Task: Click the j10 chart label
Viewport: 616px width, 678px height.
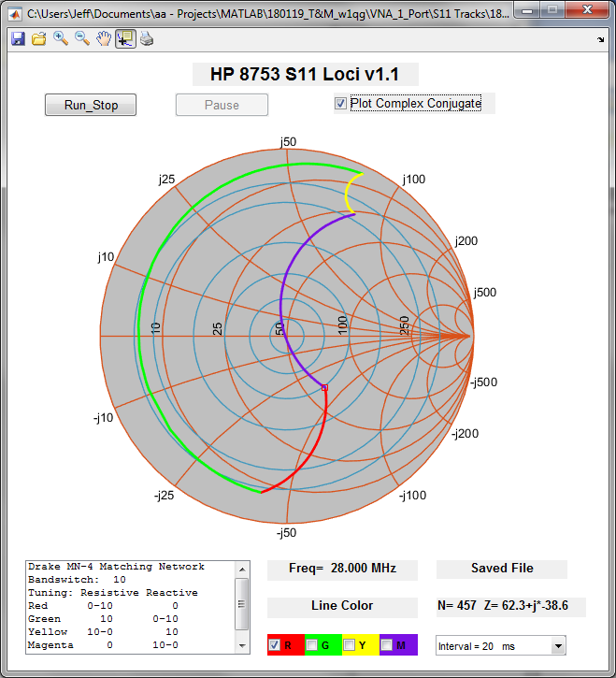Action: point(106,257)
